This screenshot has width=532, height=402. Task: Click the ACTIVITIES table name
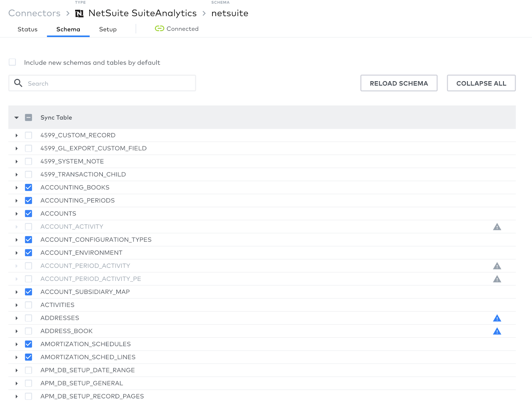click(x=57, y=305)
